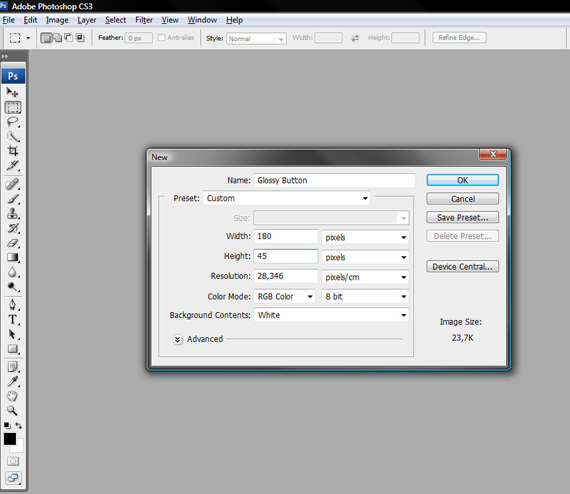Click the black foreground color swatch

click(10, 439)
